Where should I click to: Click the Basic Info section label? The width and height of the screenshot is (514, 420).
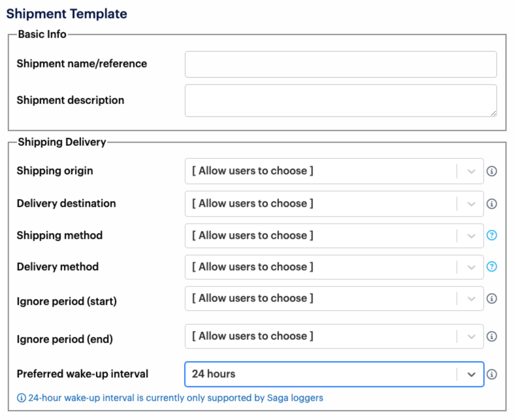42,34
